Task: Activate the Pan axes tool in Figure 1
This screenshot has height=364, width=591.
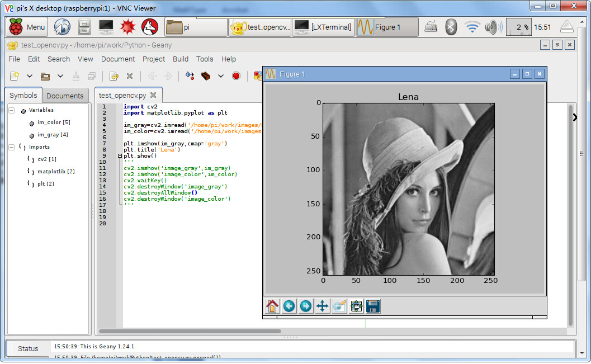Action: pos(322,306)
